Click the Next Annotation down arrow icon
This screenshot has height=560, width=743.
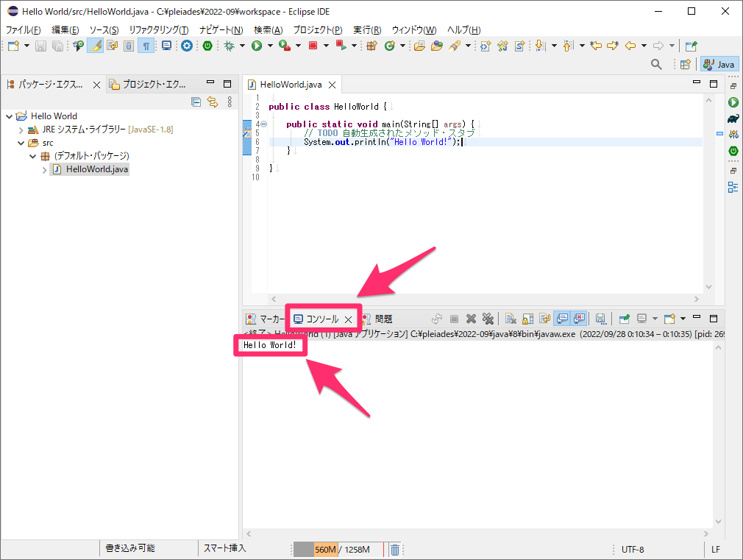(540, 46)
